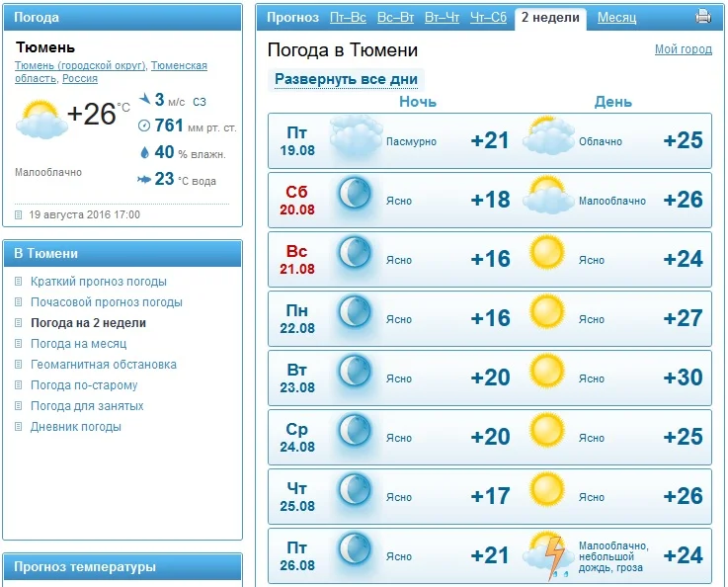This screenshot has height=587, width=728.
Task: Switch to the Месяц tab
Action: (616, 18)
